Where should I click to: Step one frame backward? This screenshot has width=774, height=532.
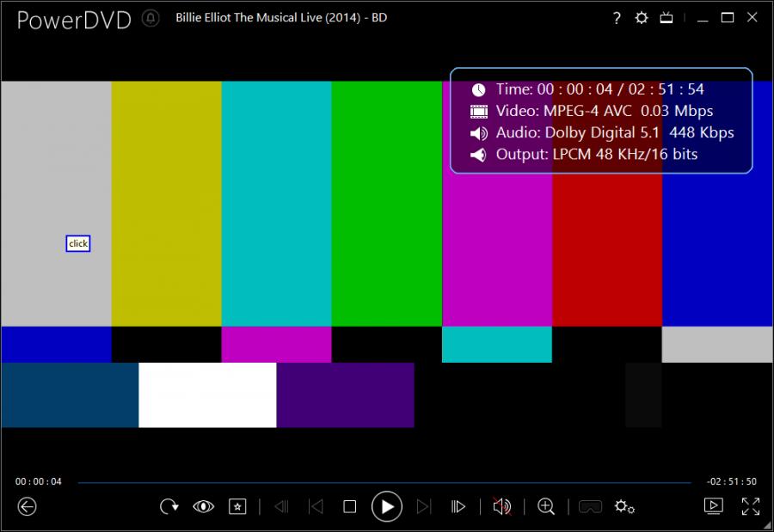pos(281,506)
